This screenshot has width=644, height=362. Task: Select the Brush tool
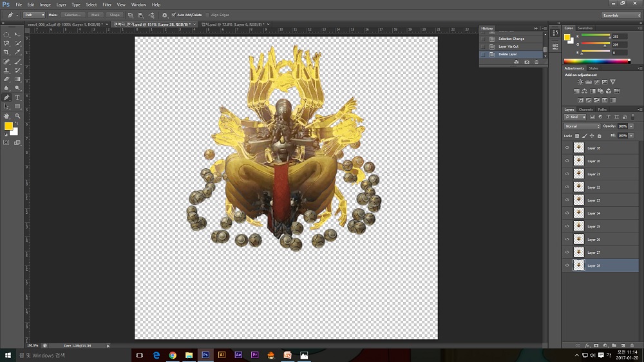(x=17, y=62)
